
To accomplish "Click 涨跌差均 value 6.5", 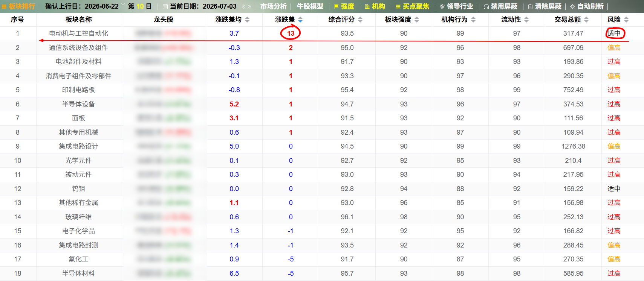I will pyautogui.click(x=234, y=273).
